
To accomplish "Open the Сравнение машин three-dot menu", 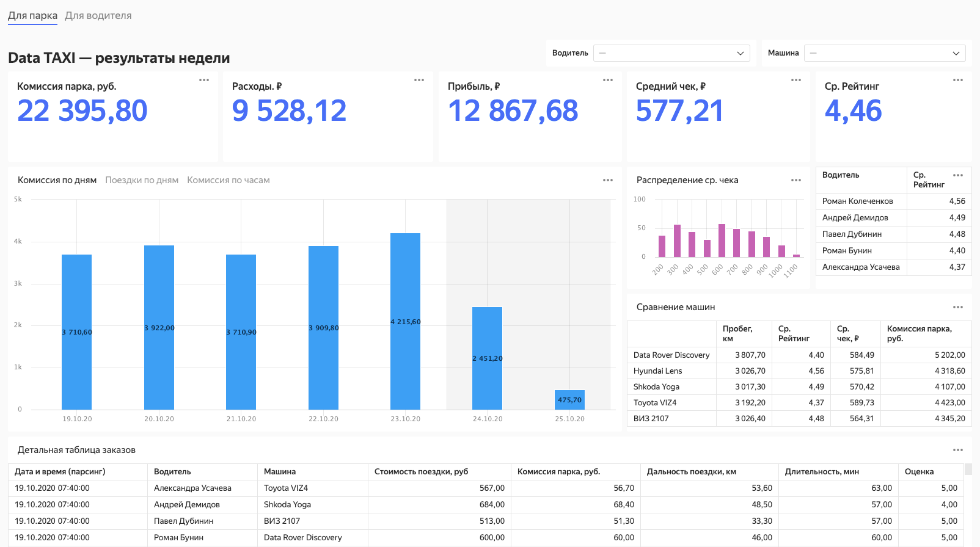I will pos(958,307).
